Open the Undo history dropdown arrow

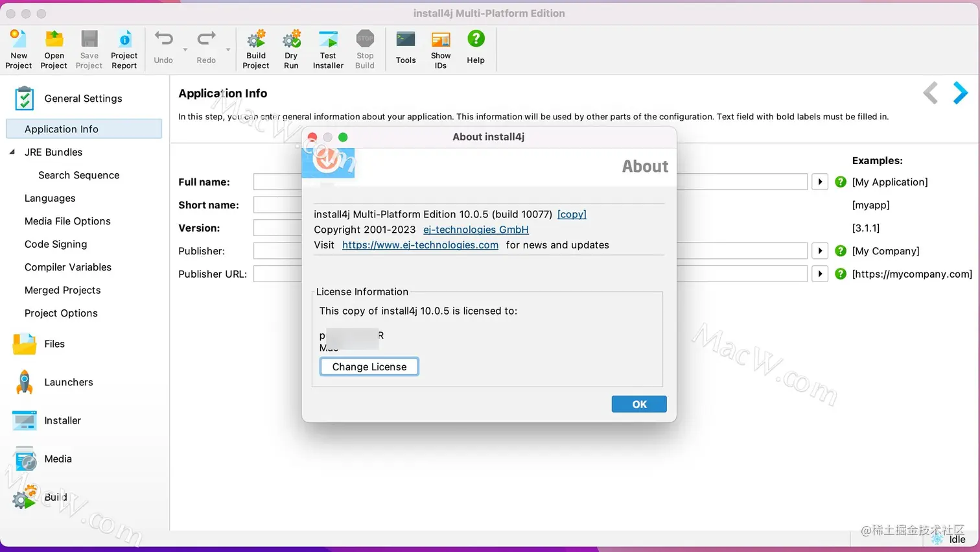pos(185,49)
